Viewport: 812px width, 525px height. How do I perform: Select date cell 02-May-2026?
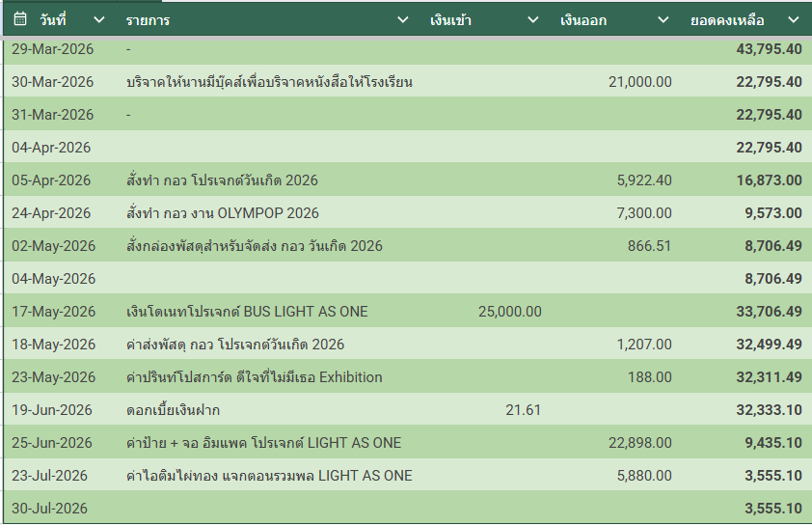(54, 246)
